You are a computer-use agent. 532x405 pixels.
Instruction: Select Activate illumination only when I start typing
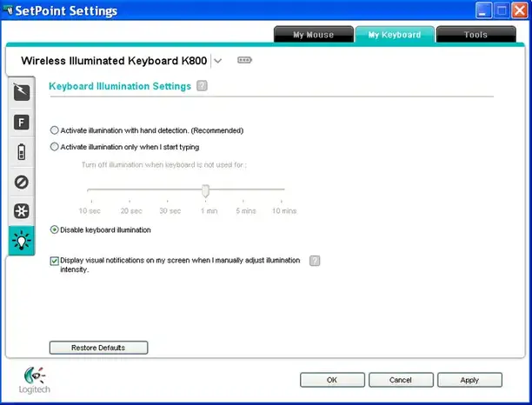tap(54, 147)
